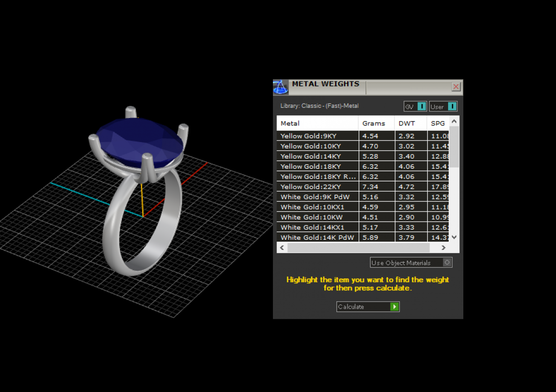The image size is (556, 392).
Task: Click the Calculate button
Action: pos(367,307)
